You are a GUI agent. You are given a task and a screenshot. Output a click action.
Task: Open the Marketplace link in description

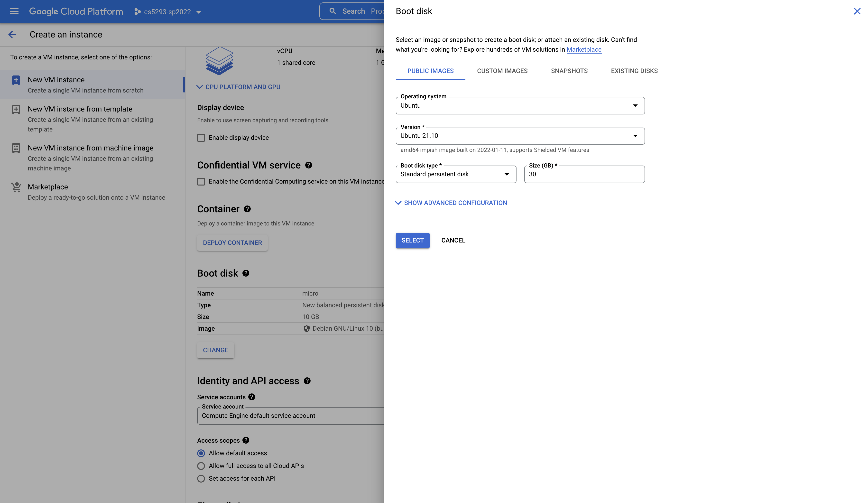tap(583, 50)
